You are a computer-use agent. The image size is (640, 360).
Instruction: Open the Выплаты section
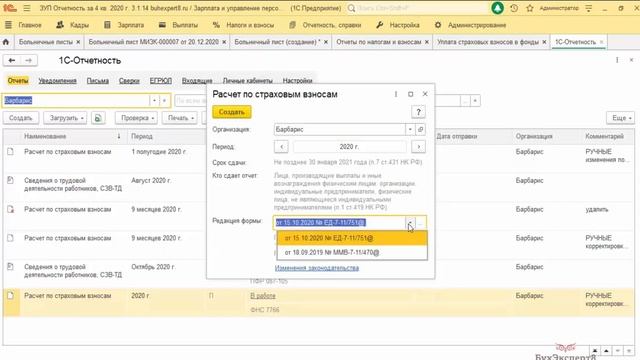[x=178, y=25]
